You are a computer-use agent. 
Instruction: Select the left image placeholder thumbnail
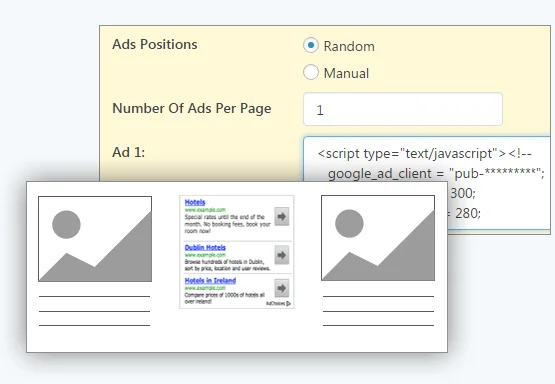(x=95, y=239)
